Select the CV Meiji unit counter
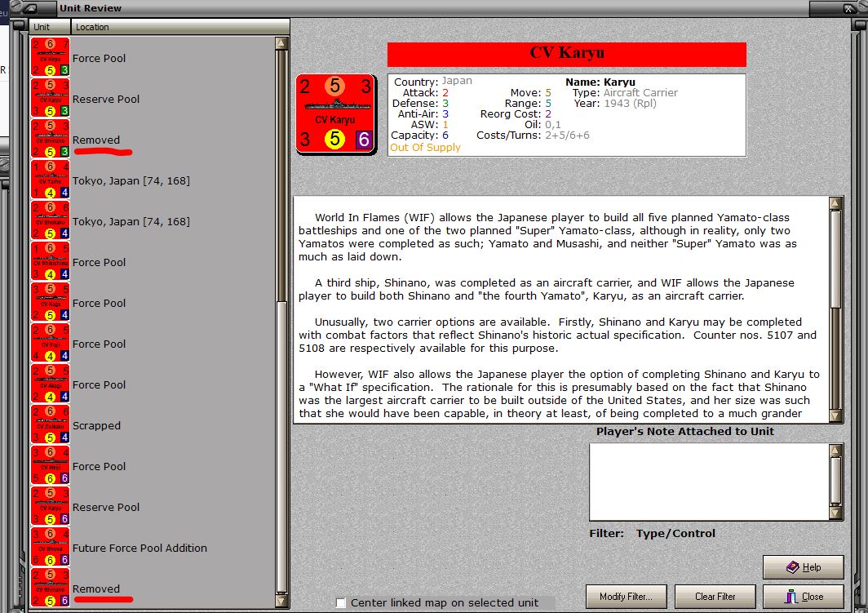Image resolution: width=868 pixels, height=613 pixels. pyautogui.click(x=51, y=466)
